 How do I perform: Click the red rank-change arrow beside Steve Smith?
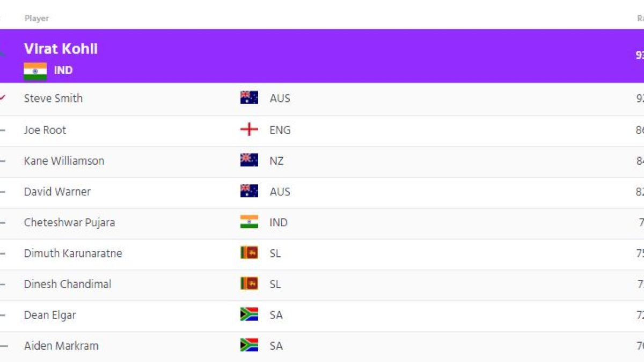tap(2, 98)
